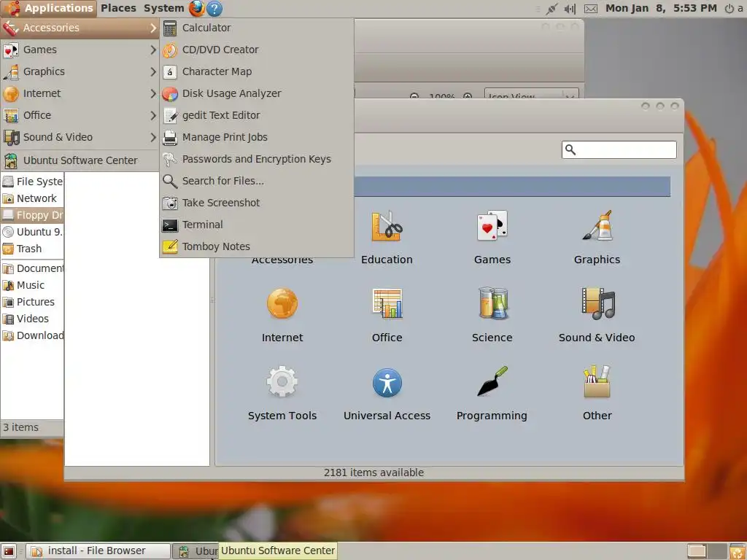This screenshot has width=747, height=560.
Task: Open the Calculator from the Accessories submenu
Action: pyautogui.click(x=257, y=28)
